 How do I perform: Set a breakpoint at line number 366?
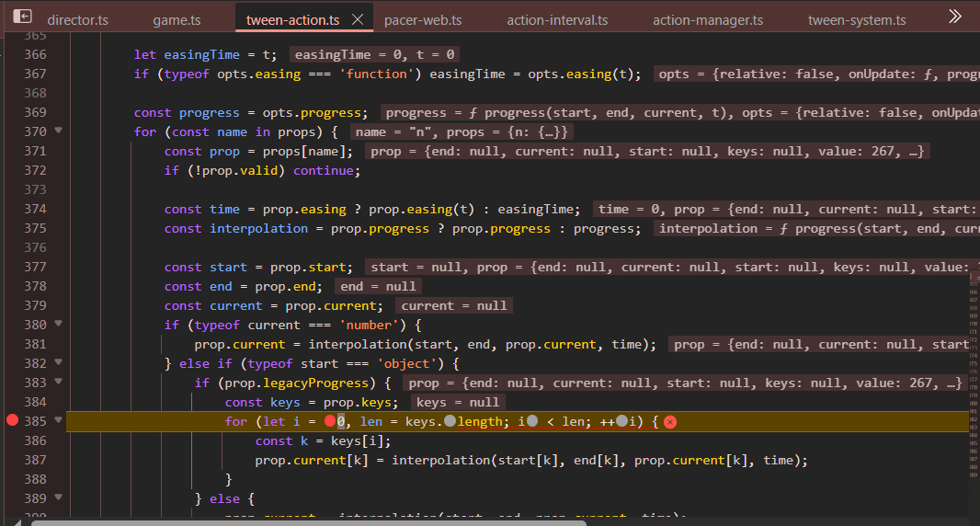(35, 54)
